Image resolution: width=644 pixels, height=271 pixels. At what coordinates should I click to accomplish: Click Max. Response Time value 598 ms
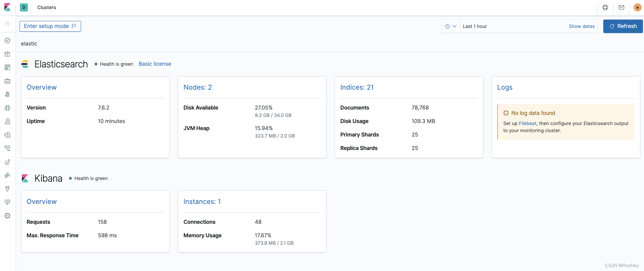107,235
